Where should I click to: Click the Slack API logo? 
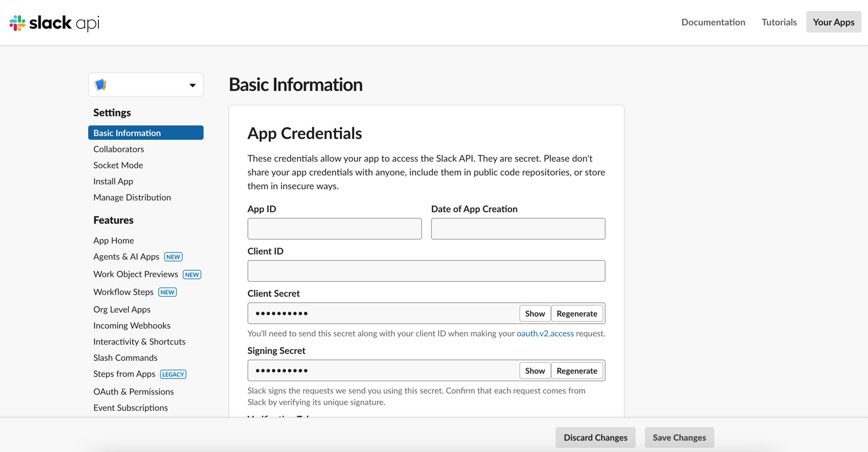pos(55,23)
